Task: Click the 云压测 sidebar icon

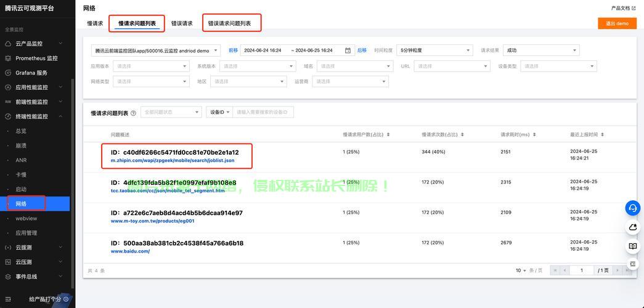Action: [8, 262]
